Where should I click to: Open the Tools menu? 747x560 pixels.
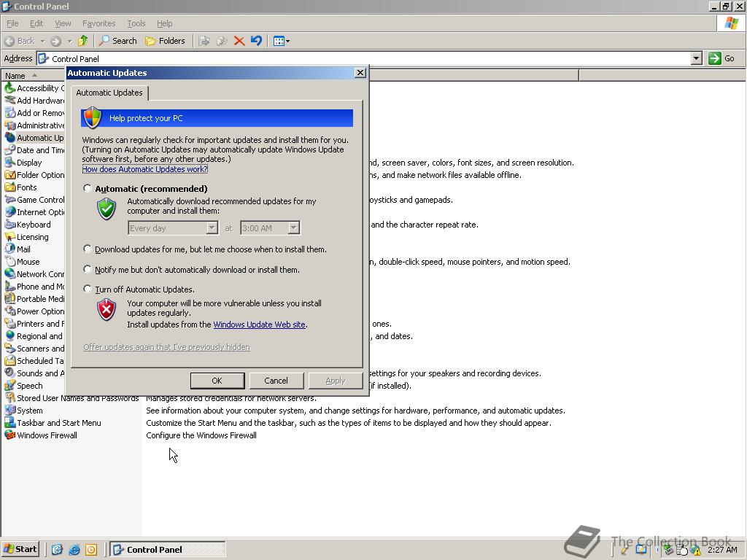(136, 23)
